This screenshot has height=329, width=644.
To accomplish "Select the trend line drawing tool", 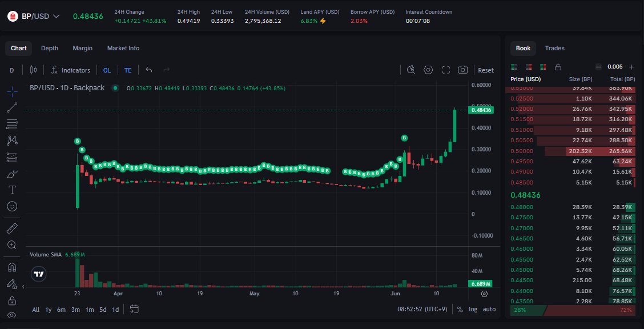I will click(13, 107).
